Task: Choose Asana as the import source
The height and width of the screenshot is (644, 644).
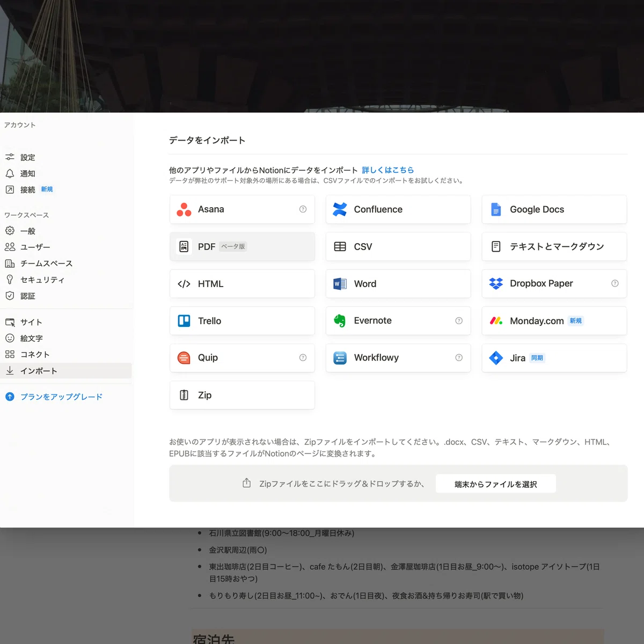Action: pyautogui.click(x=242, y=209)
